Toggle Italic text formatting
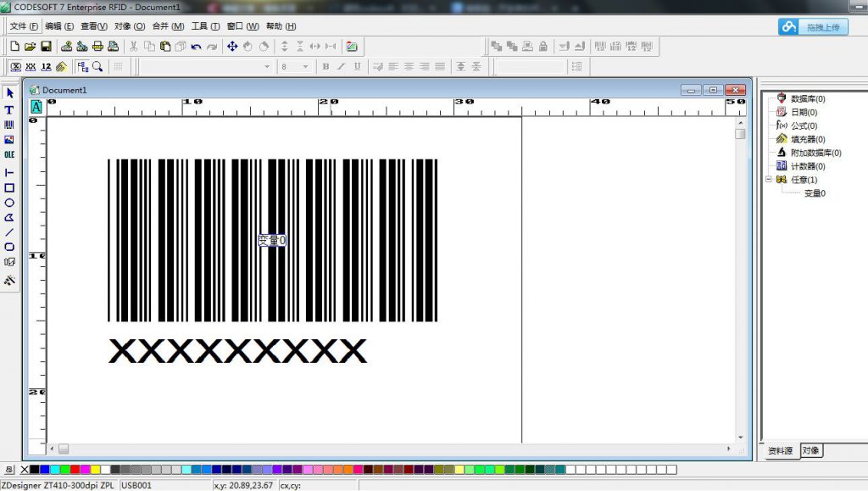Viewport: 868px width, 491px height. (341, 66)
